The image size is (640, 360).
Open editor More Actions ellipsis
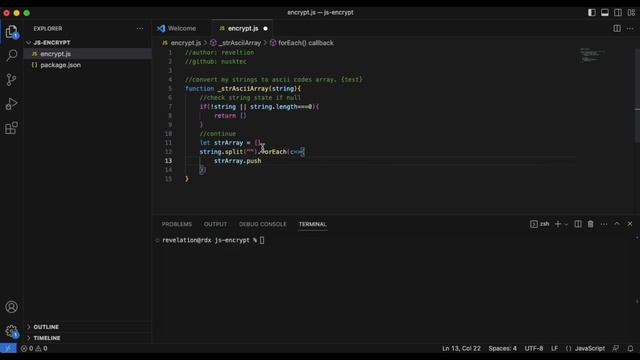[630, 28]
